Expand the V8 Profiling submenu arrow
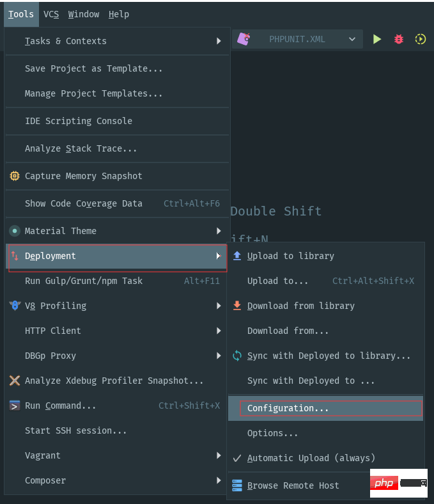This screenshot has height=504, width=434. [219, 305]
